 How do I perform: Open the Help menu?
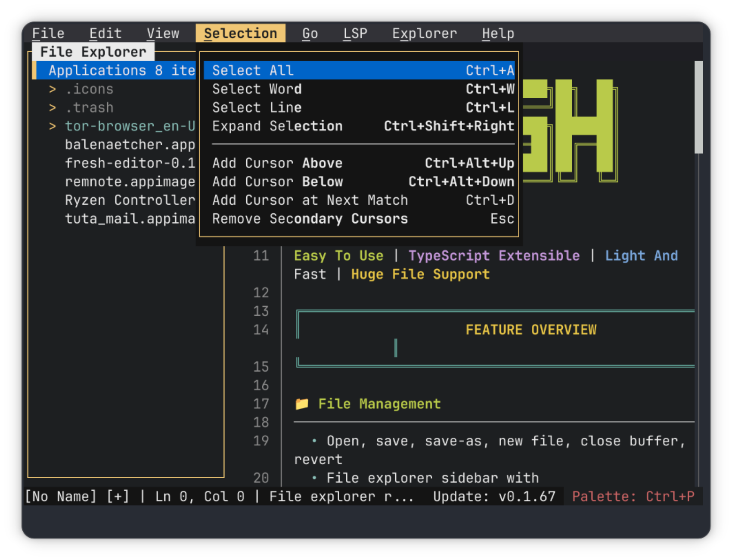coord(498,33)
